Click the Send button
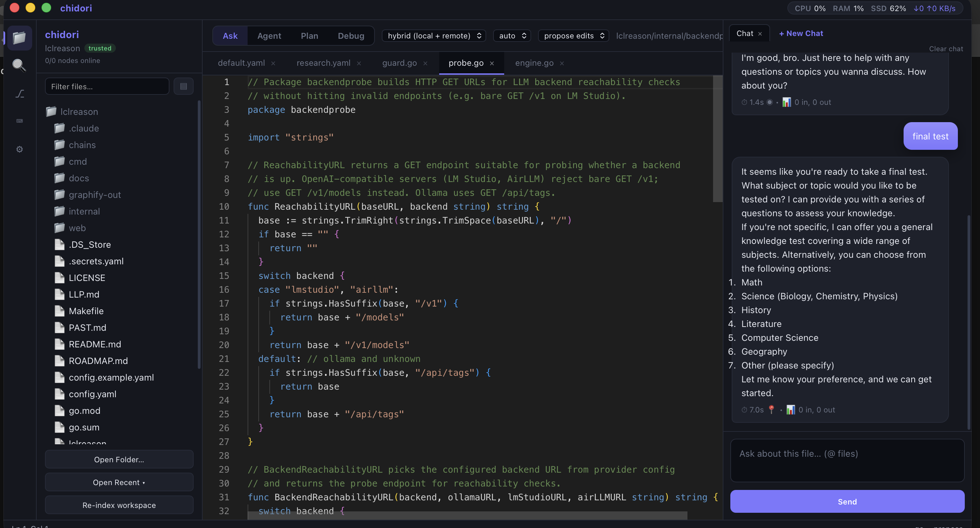The image size is (980, 528). coord(847,502)
